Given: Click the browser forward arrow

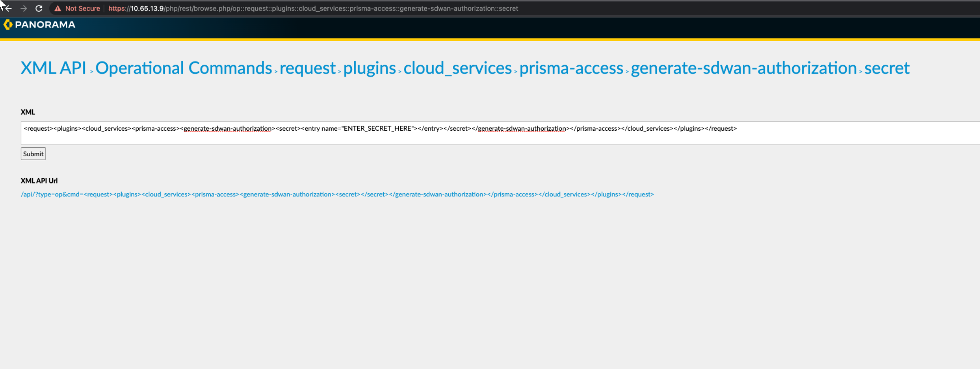Looking at the screenshot, I should [23, 8].
